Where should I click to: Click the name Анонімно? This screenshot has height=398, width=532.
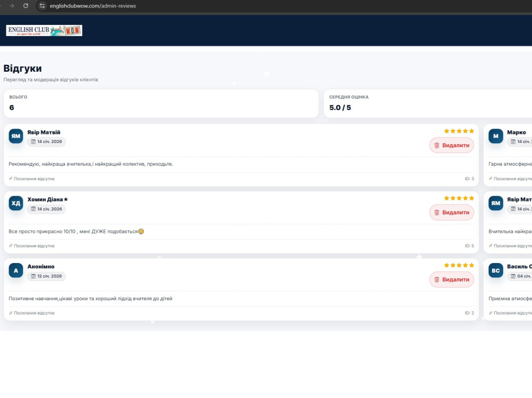click(x=41, y=266)
